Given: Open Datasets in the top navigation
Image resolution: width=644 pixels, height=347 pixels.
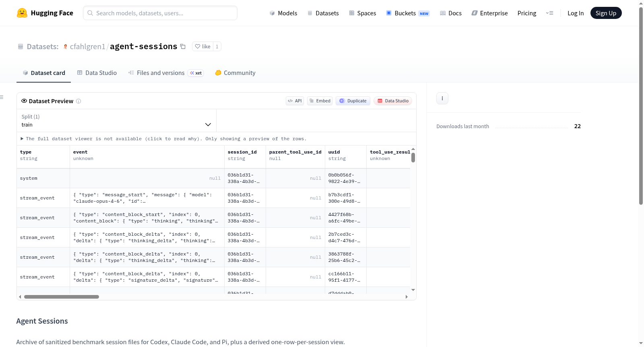Looking at the screenshot, I should point(323,13).
